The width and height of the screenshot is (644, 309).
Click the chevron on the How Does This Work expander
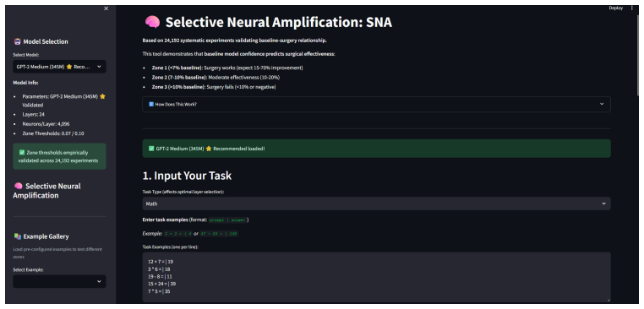(602, 104)
